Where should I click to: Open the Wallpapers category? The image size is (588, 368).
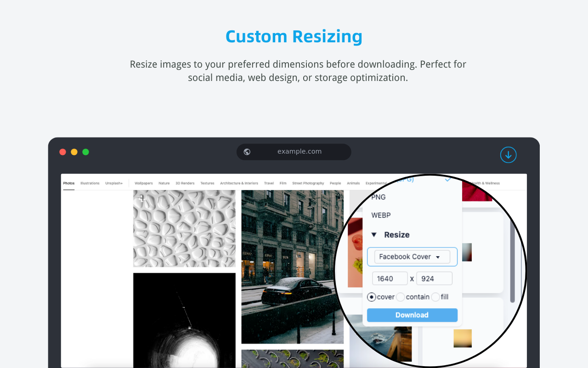pyautogui.click(x=143, y=183)
